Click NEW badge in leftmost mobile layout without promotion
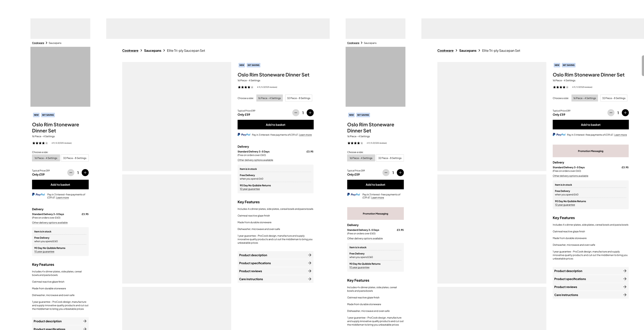Screen dimensions: 644x330 (36, 115)
